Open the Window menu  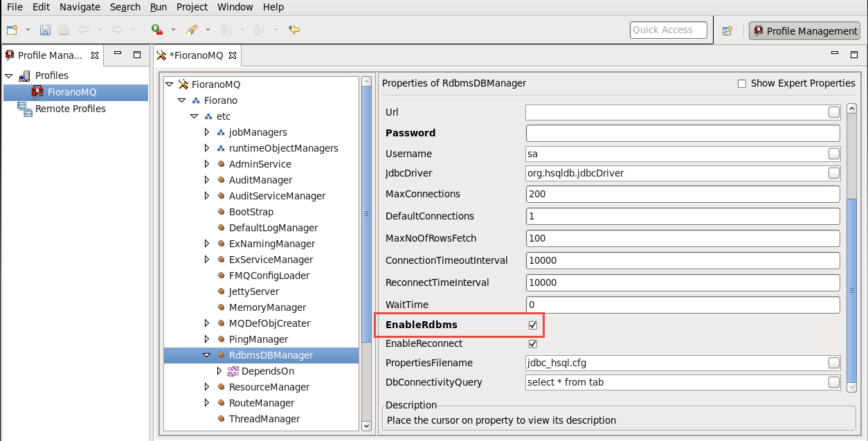[x=235, y=7]
